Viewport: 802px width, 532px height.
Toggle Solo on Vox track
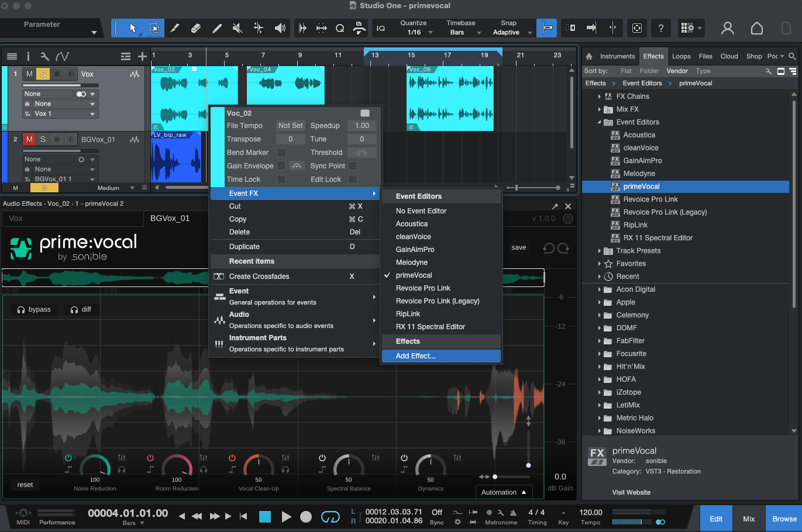tap(43, 74)
